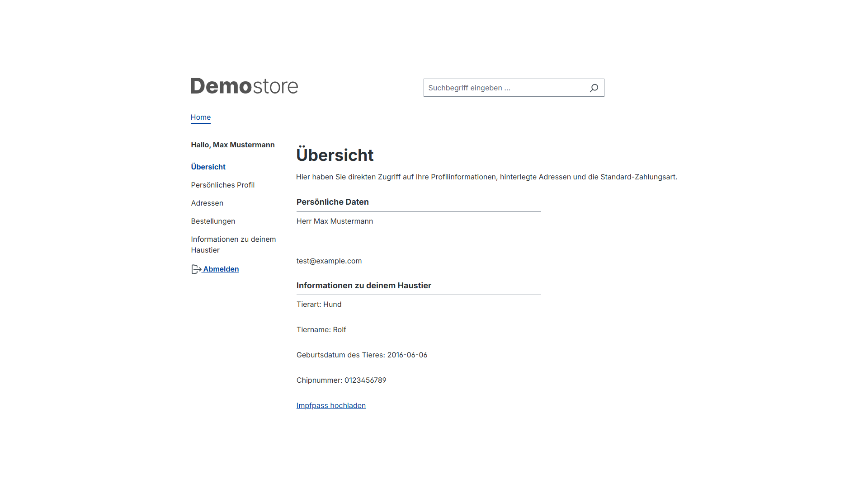Click the profile overview description sentence
This screenshot has height=488, width=868.
point(486,177)
